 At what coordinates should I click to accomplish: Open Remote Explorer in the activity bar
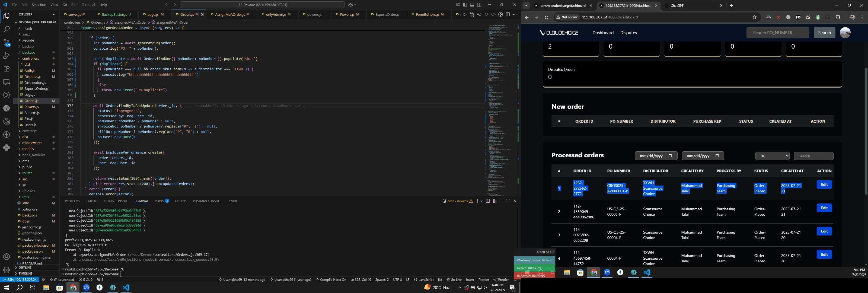(x=7, y=82)
